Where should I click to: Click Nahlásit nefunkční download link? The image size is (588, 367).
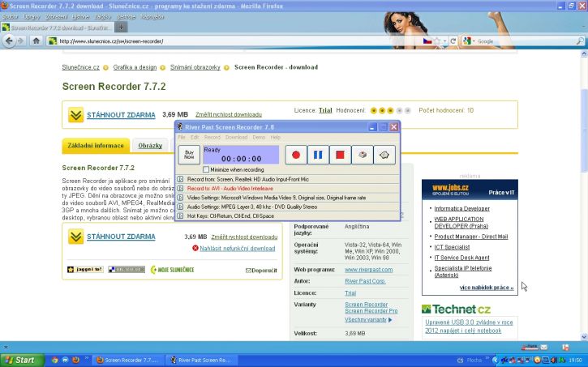[x=238, y=248]
